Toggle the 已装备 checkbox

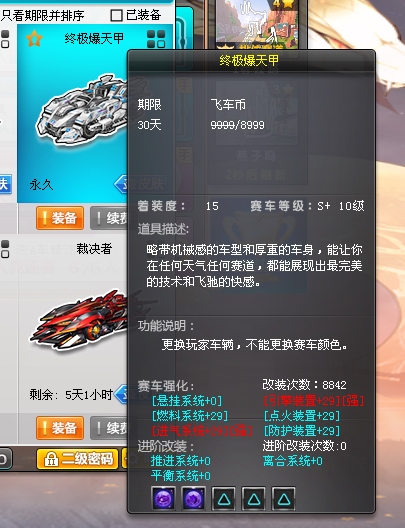pos(116,15)
